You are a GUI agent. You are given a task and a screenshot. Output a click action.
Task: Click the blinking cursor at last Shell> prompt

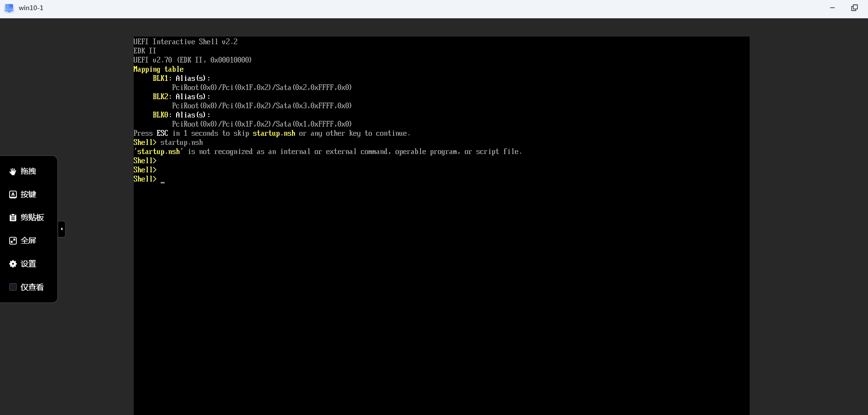[163, 181]
